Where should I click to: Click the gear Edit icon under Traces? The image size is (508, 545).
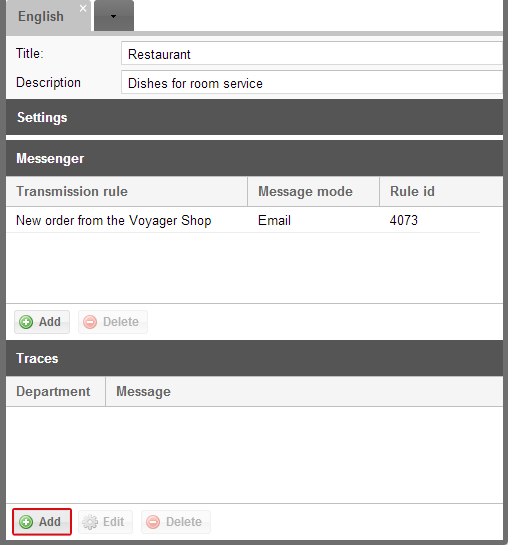[x=90, y=522]
